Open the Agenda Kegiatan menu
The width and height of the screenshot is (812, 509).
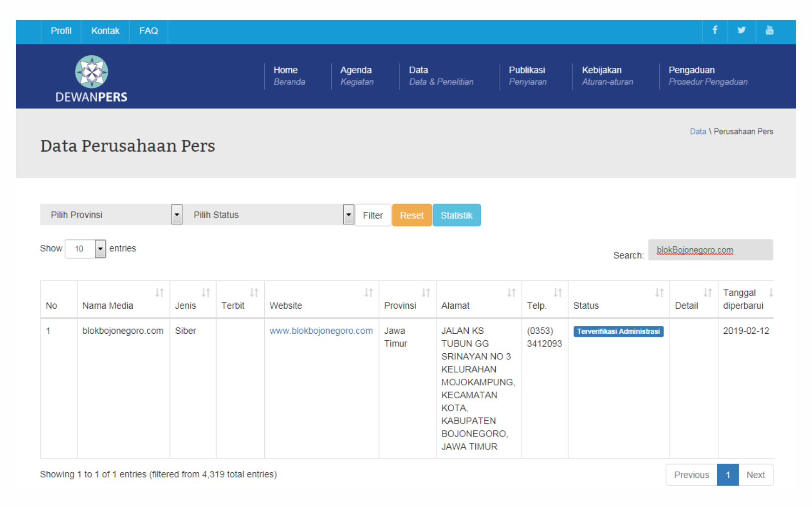pyautogui.click(x=357, y=76)
